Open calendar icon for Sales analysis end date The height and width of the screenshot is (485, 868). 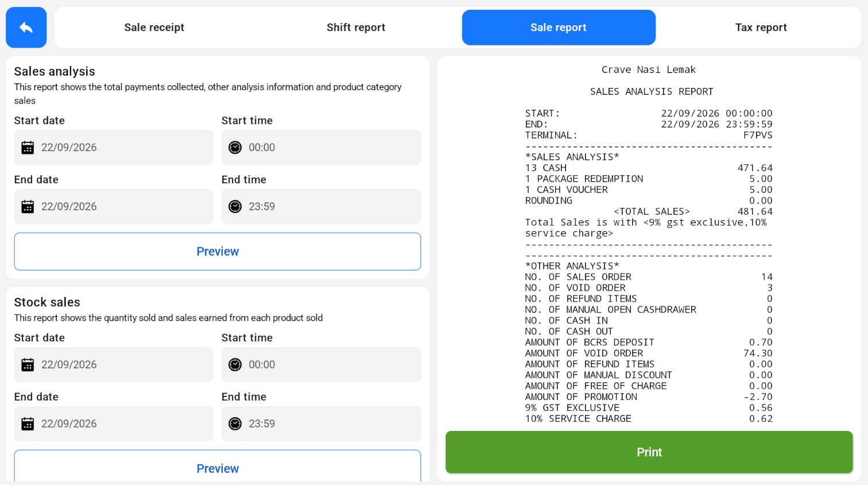click(x=28, y=207)
